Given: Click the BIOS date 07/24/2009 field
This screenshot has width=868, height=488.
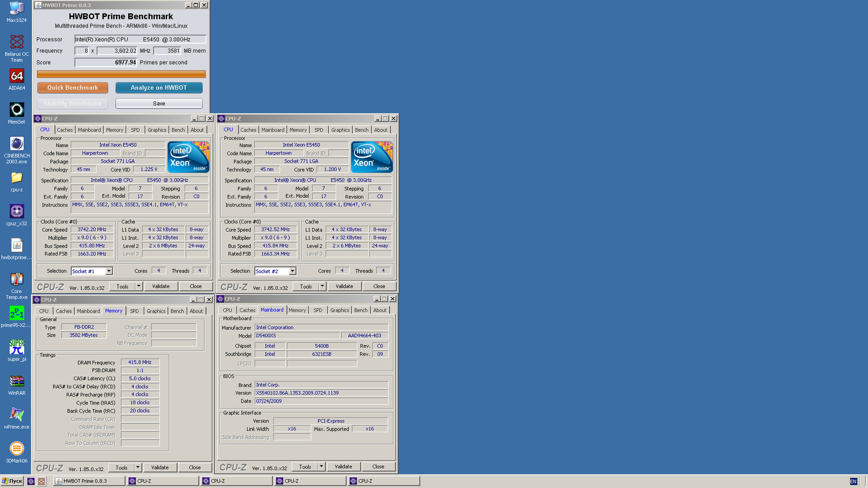Looking at the screenshot, I should pyautogui.click(x=321, y=401).
